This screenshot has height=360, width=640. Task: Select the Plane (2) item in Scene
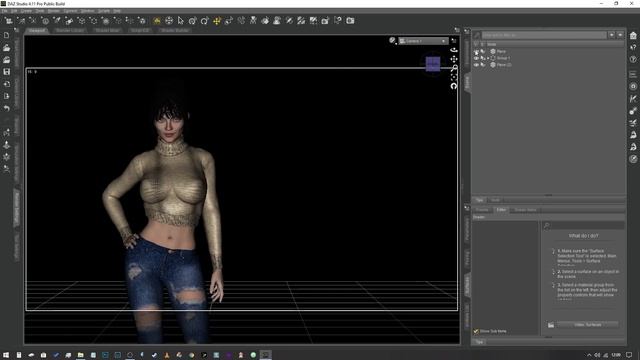click(504, 65)
